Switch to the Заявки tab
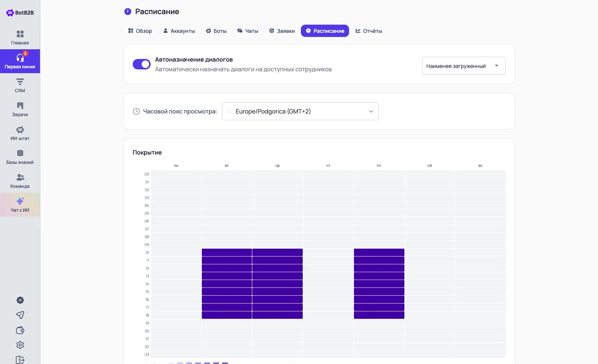This screenshot has height=364, width=598. (282, 31)
